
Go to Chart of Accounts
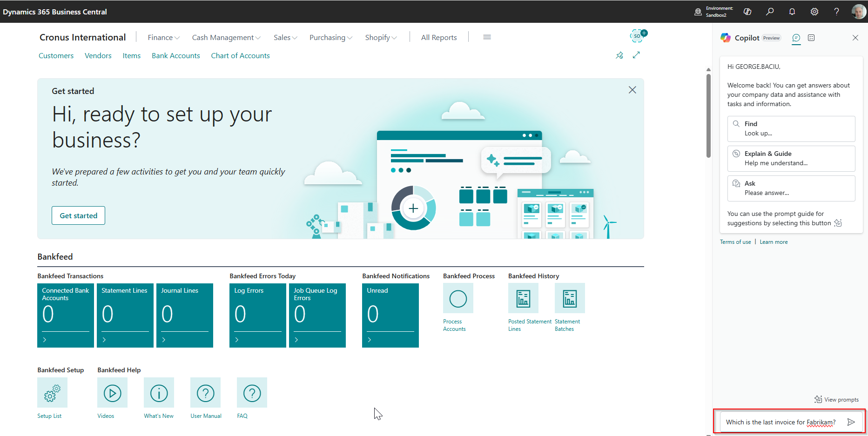point(240,55)
